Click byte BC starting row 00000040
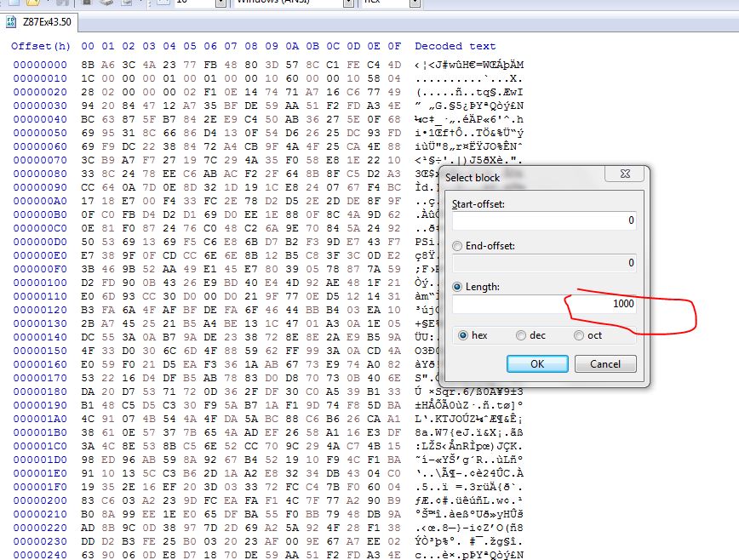Image resolution: width=739 pixels, height=560 pixels. [x=88, y=119]
